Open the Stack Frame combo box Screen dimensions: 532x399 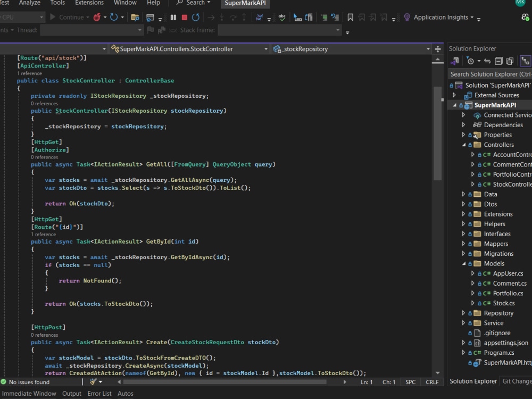[279, 30]
